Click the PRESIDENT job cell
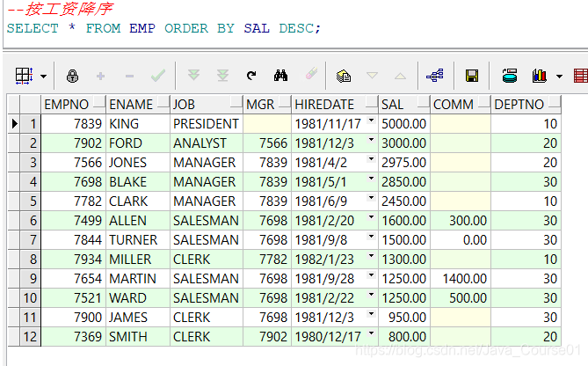This screenshot has height=366, width=588. click(x=207, y=124)
